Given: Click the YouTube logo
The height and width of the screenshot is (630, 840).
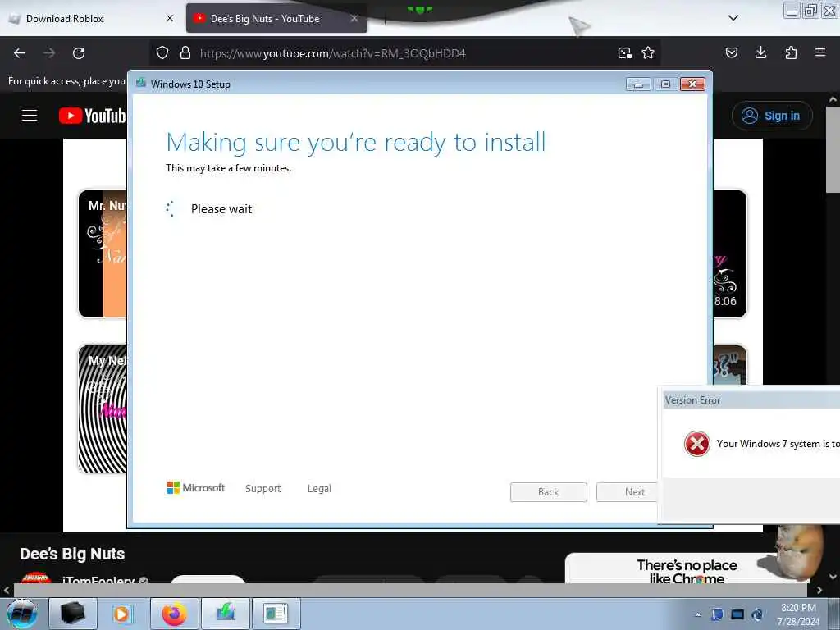Looking at the screenshot, I should 92,116.
